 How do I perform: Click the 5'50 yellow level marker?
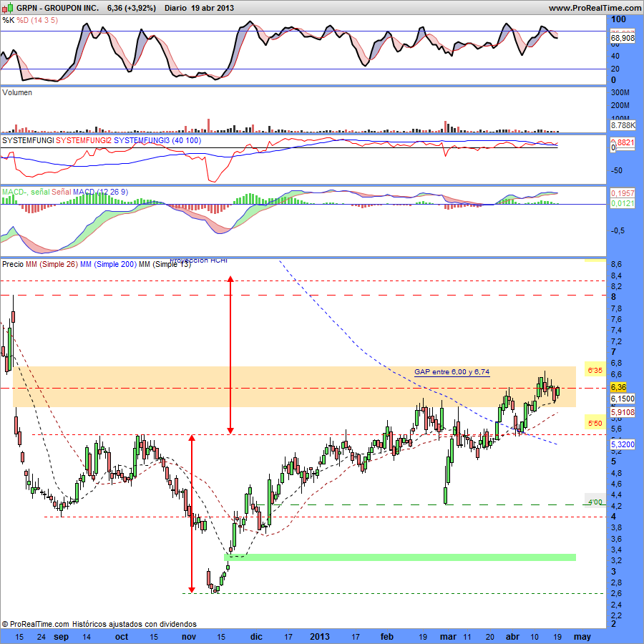tap(595, 423)
